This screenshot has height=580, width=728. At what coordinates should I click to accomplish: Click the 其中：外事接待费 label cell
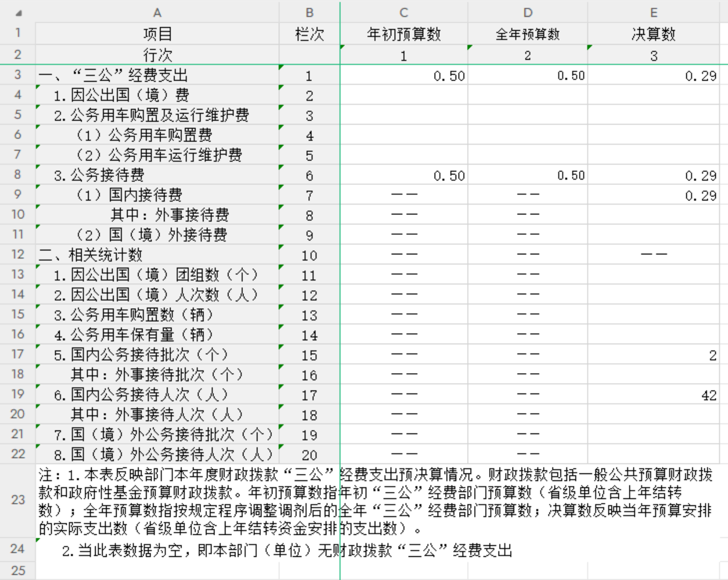157,215
